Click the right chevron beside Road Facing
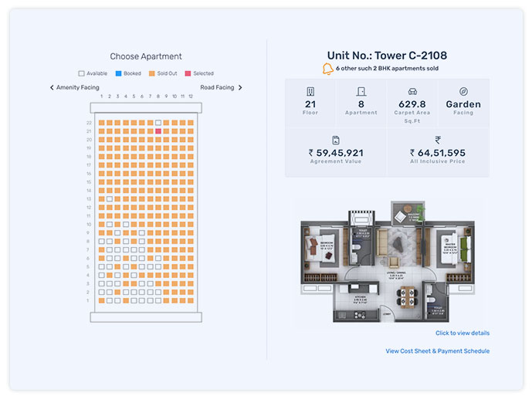The height and width of the screenshot is (399, 532). tap(240, 88)
